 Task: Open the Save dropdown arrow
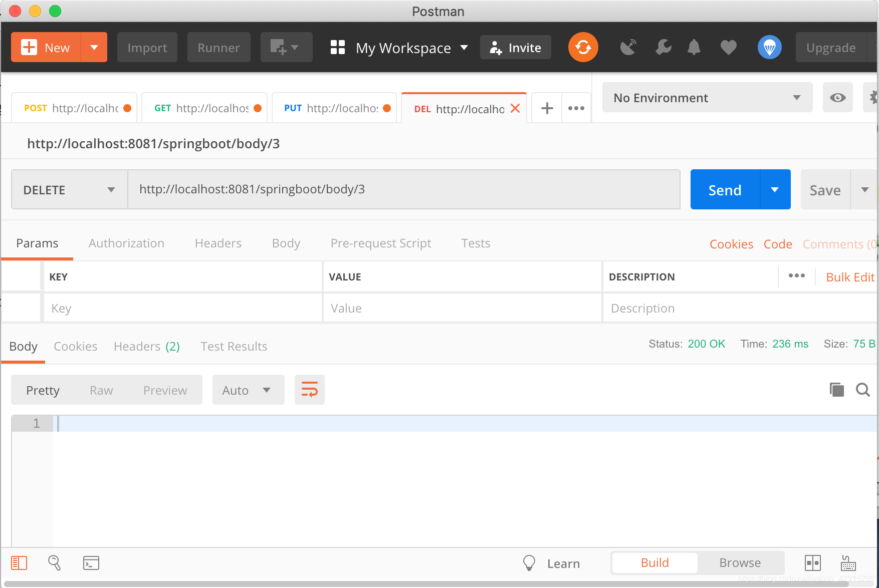point(864,190)
